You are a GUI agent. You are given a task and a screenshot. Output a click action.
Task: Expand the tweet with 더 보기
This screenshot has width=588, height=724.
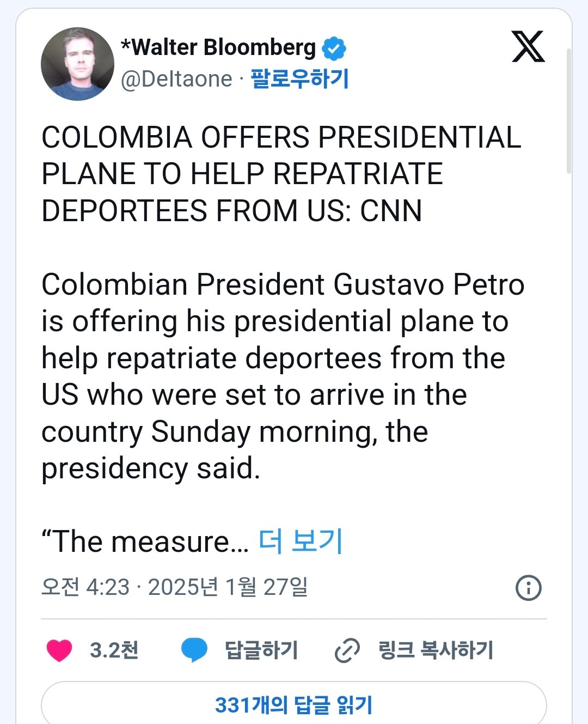click(x=300, y=541)
